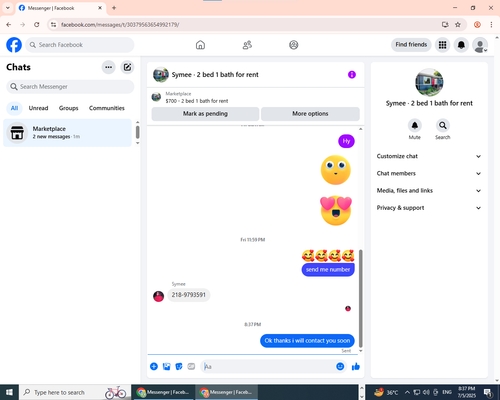This screenshot has width=500, height=400.
Task: Choose a sticker from the composer
Action: [179, 367]
